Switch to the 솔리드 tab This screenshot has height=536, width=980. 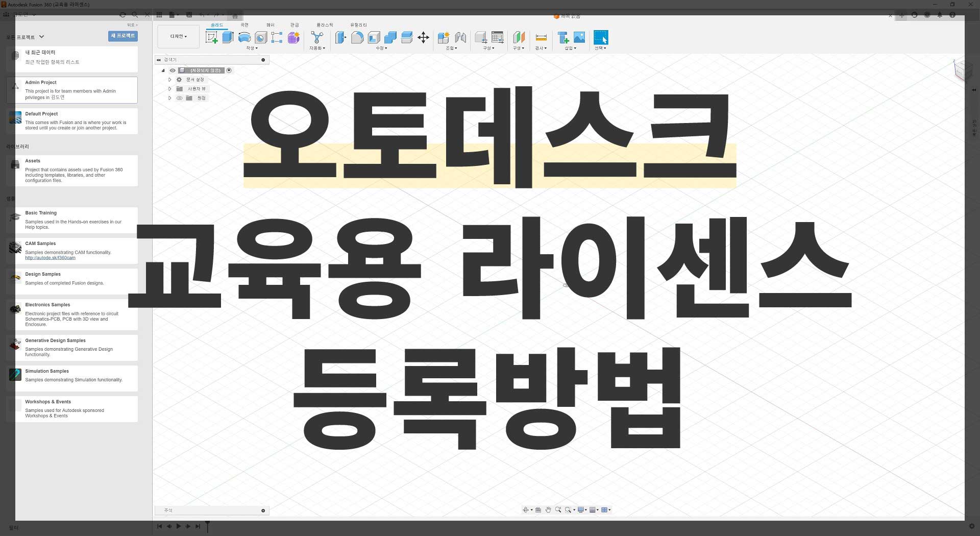[217, 25]
